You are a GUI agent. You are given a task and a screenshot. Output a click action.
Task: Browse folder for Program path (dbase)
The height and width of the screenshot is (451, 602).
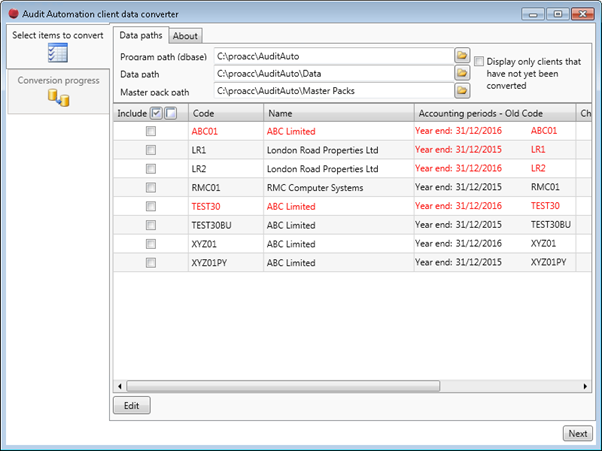pos(462,56)
